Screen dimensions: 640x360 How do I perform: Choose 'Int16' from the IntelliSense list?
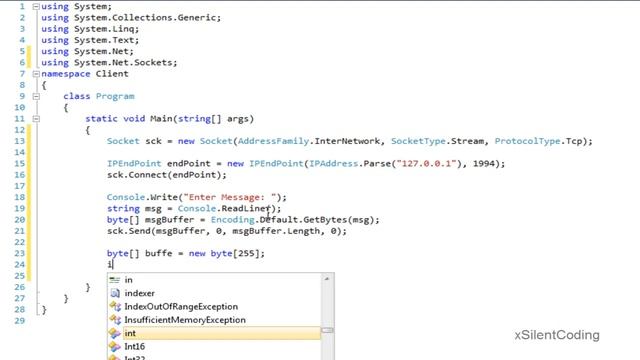pyautogui.click(x=134, y=347)
